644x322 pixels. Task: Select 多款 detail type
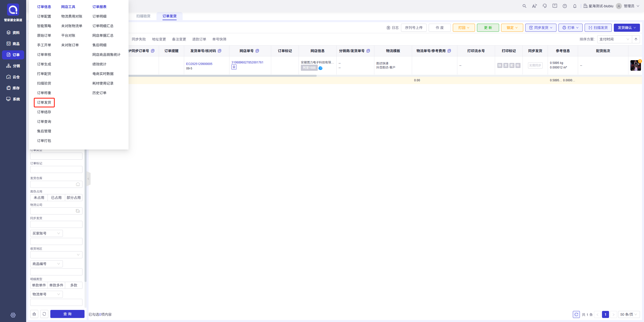[74, 285]
